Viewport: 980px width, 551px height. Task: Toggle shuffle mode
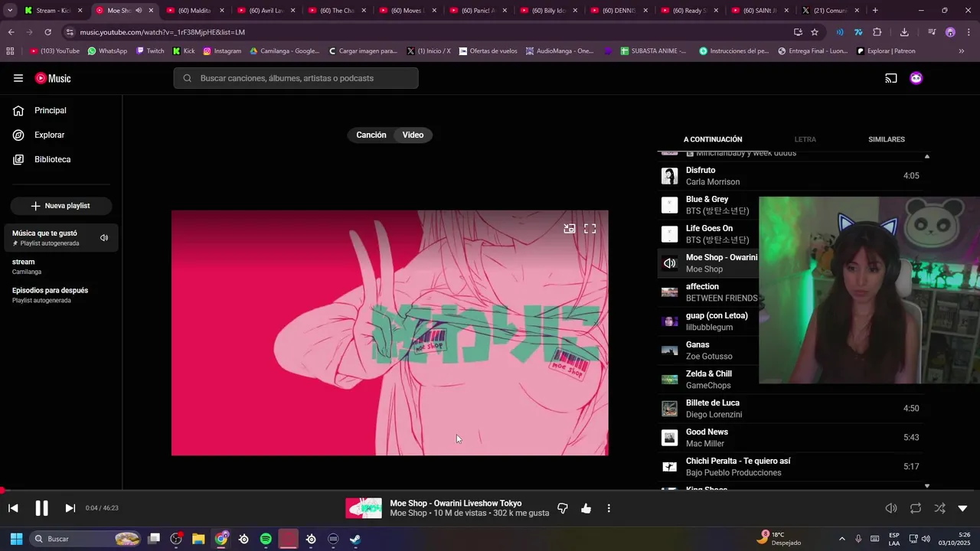[939, 508]
